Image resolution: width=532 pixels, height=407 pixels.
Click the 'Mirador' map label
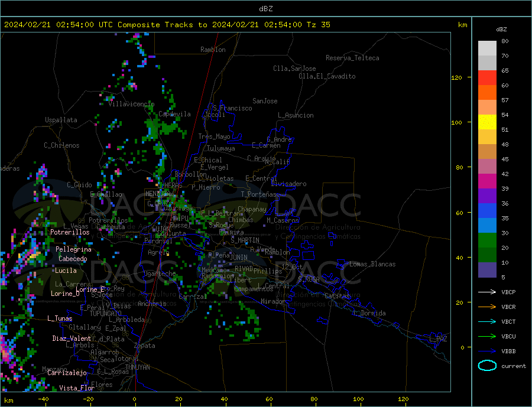(x=273, y=301)
